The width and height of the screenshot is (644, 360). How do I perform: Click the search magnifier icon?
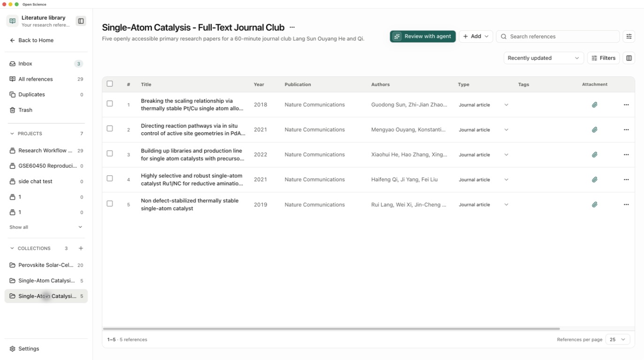pos(504,37)
